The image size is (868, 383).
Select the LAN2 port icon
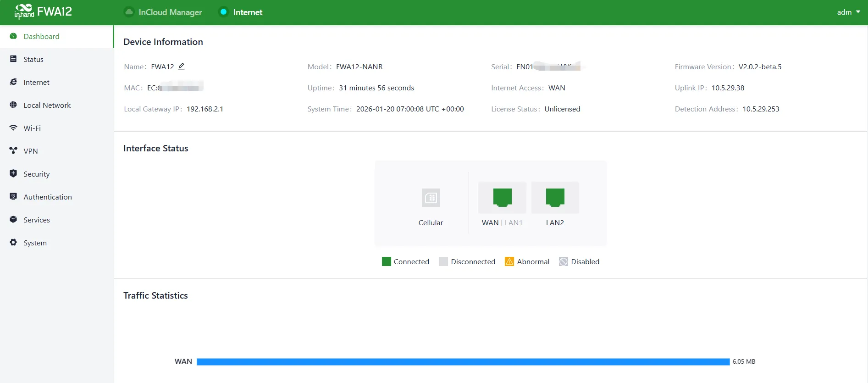pos(555,197)
